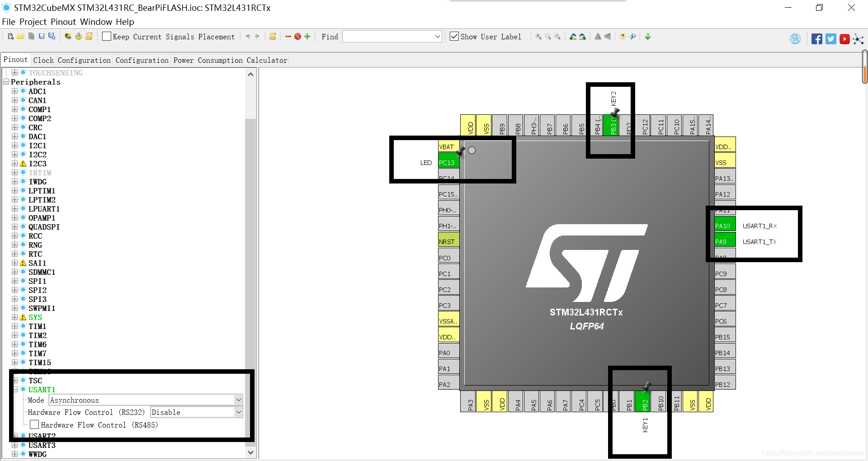Image resolution: width=868 pixels, height=461 pixels.
Task: Click the Generate Code gear icon
Action: [79, 37]
